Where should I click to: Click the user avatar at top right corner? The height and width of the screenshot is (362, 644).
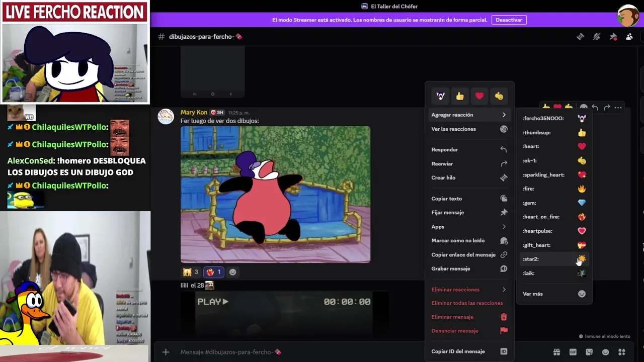[x=628, y=16]
